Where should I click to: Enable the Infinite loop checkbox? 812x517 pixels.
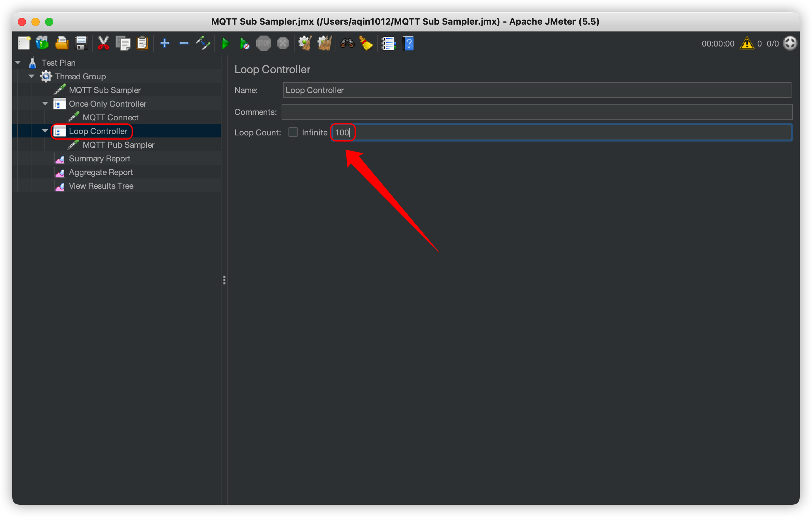(x=293, y=132)
